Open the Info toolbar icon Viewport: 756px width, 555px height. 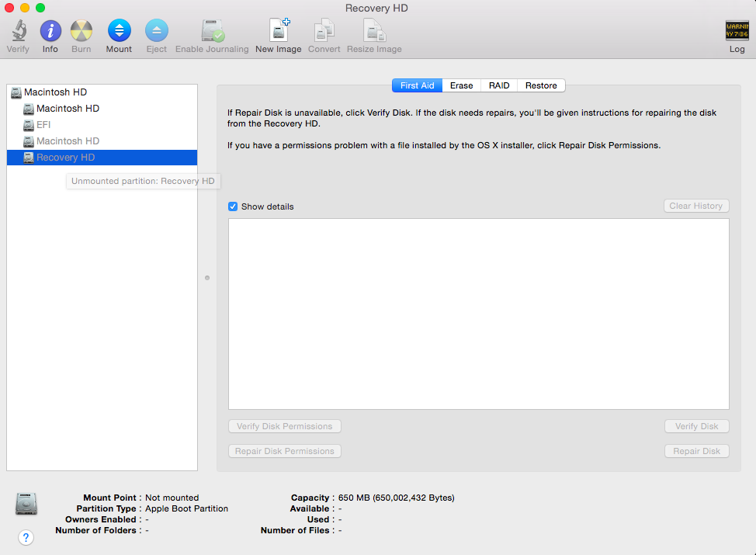click(x=50, y=31)
